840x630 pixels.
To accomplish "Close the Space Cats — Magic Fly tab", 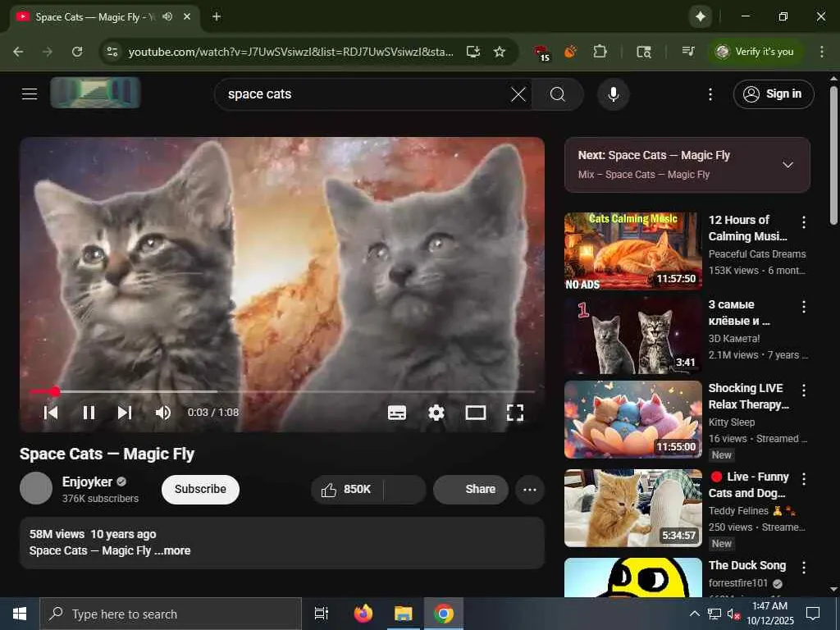I will click(x=186, y=16).
